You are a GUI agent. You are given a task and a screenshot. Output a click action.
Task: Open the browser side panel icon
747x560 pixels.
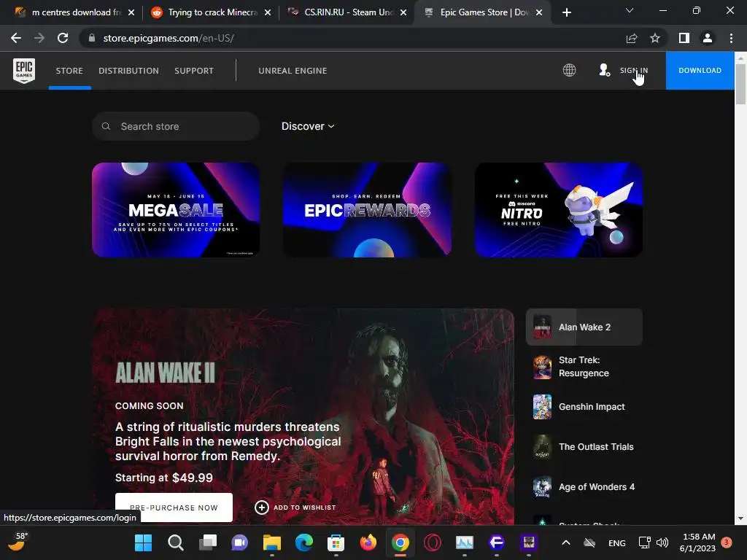[684, 38]
